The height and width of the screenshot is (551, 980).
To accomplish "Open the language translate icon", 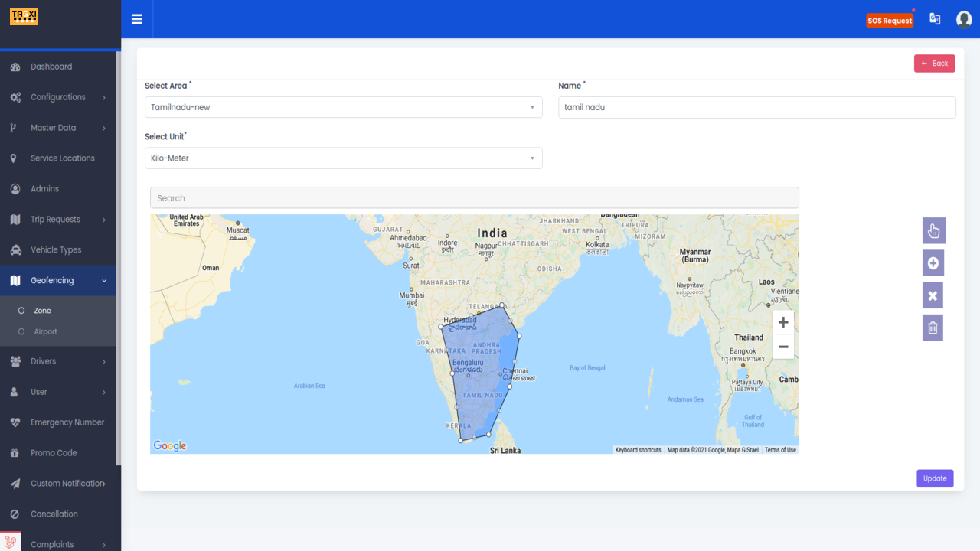I will pyautogui.click(x=935, y=18).
